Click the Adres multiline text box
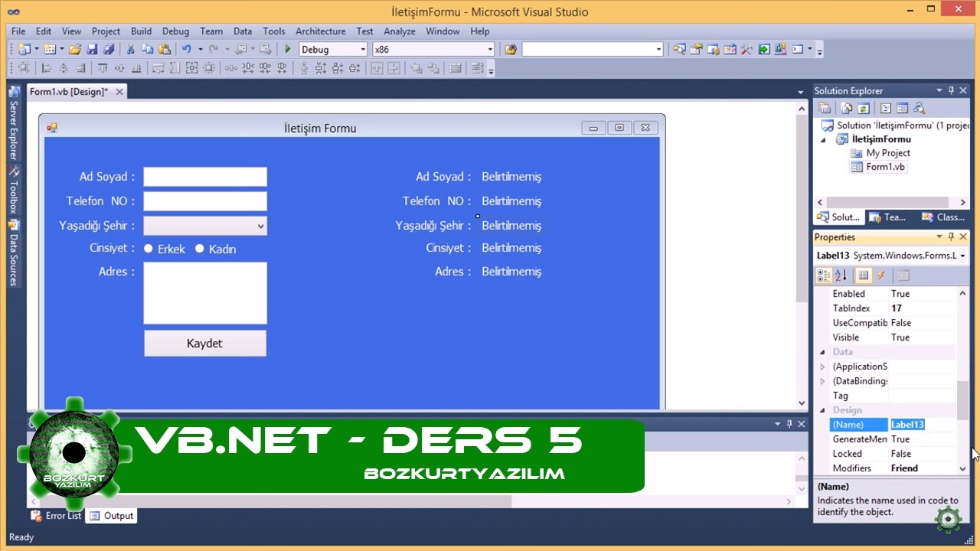The image size is (980, 551). click(205, 293)
